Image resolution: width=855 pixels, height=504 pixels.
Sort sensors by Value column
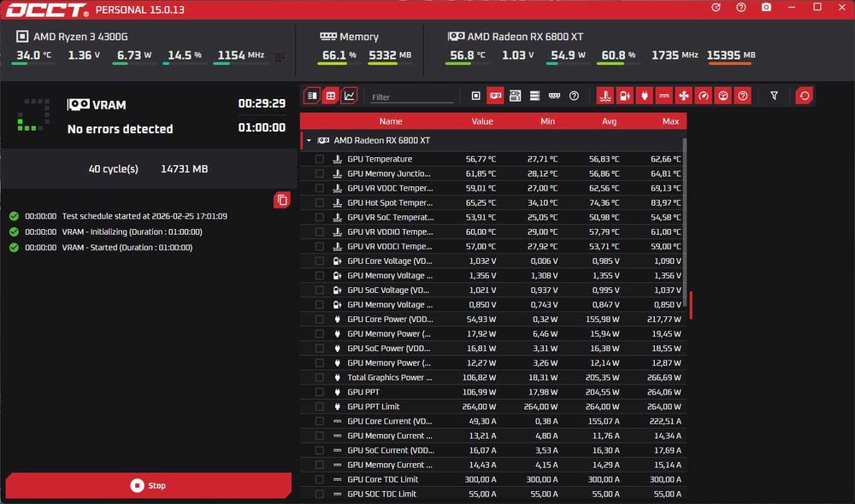[x=482, y=121]
